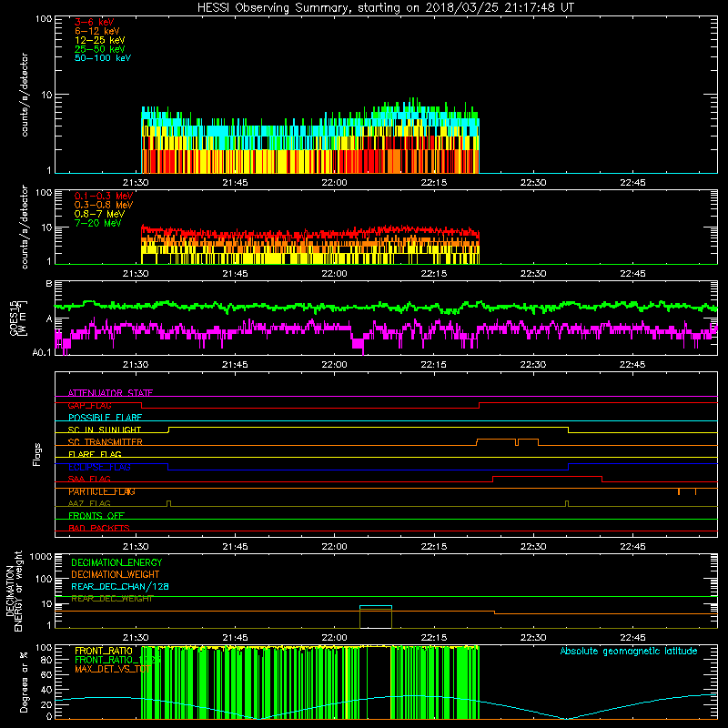The width and height of the screenshot is (728, 728).
Task: Select the 50-100 keV legend label
Action: 103,58
